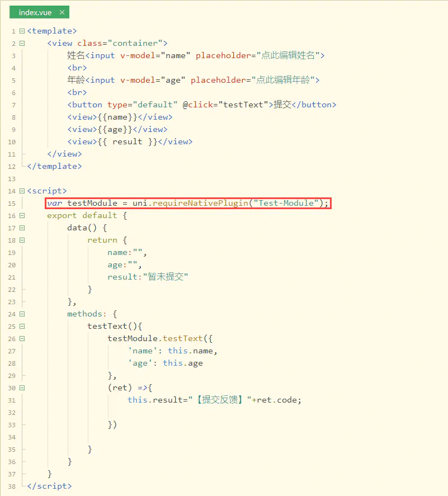The image size is (448, 496).
Task: Click line number 15 in the gutter
Action: pos(12,203)
